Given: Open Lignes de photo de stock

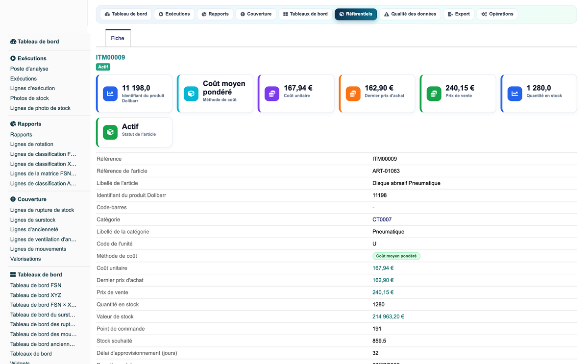Looking at the screenshot, I should pos(40,108).
